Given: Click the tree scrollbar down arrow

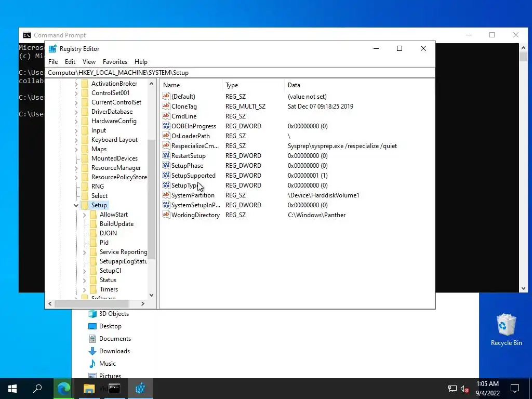Looking at the screenshot, I should (x=151, y=295).
